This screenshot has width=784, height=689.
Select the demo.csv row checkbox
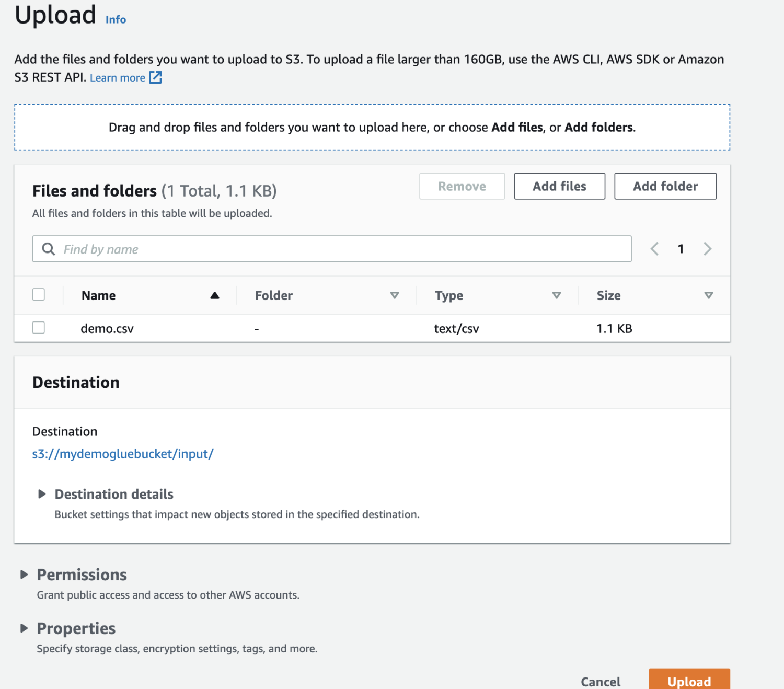coord(39,328)
